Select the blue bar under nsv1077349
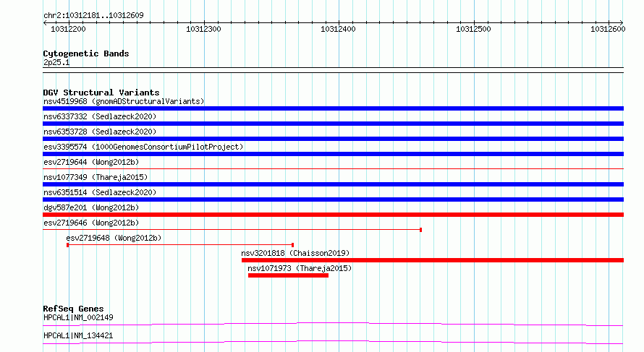The width and height of the screenshot is (644, 352). pos(333,184)
